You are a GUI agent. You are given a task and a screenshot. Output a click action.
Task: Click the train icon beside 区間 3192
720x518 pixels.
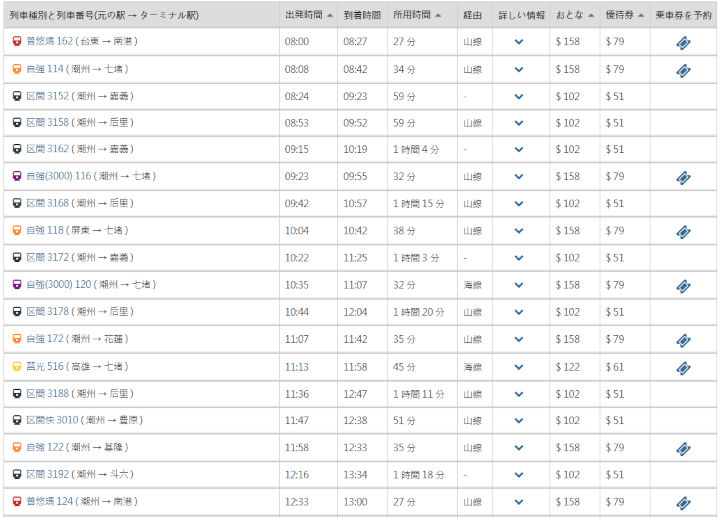[17, 474]
